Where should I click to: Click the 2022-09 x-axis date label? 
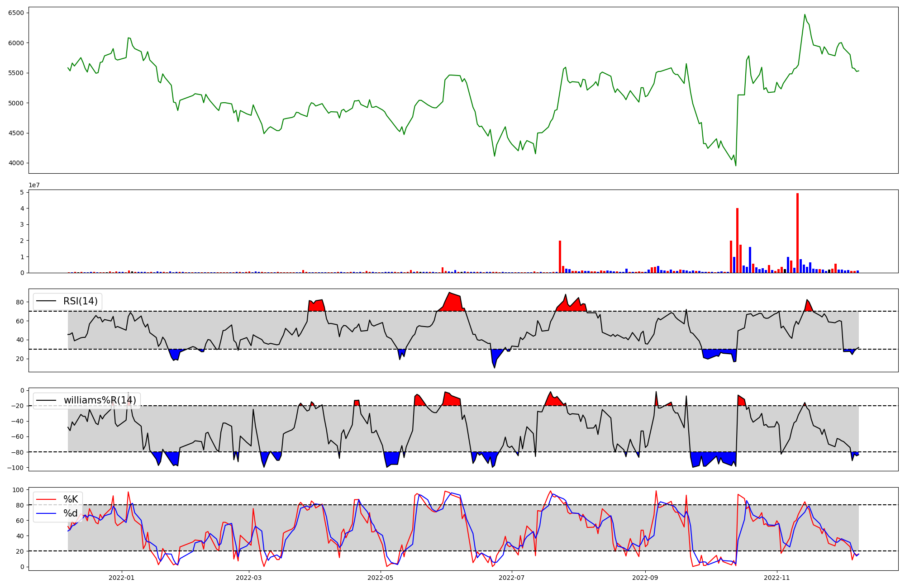[x=644, y=578]
